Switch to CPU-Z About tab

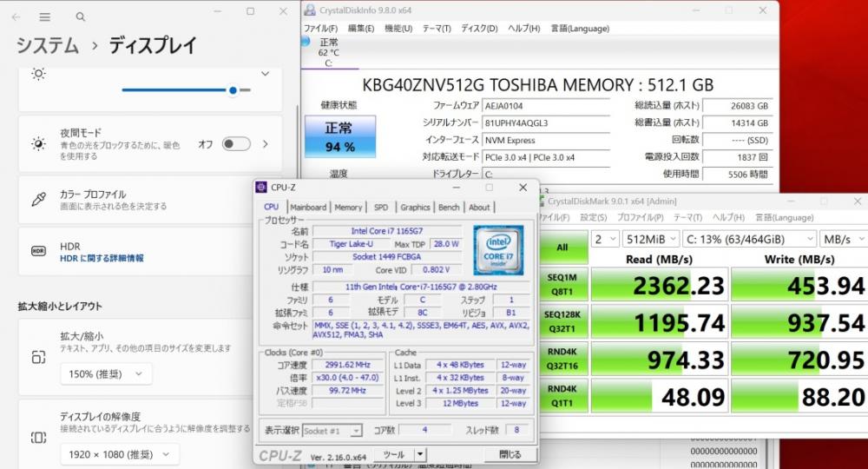tap(479, 207)
